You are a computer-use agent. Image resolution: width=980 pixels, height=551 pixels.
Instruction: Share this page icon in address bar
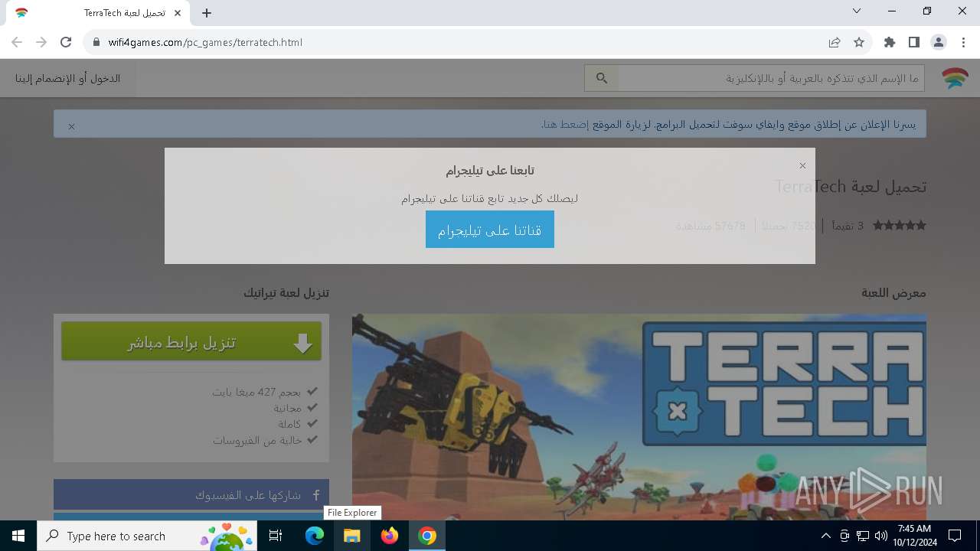click(x=835, y=42)
